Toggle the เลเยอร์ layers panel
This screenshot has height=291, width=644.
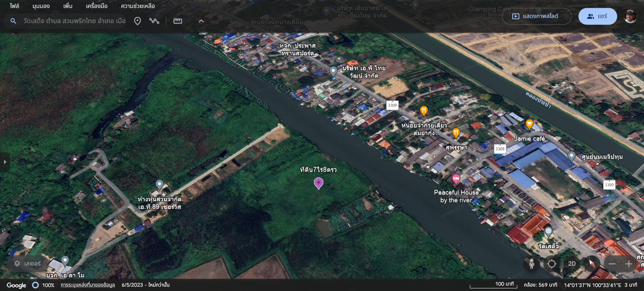(28, 264)
